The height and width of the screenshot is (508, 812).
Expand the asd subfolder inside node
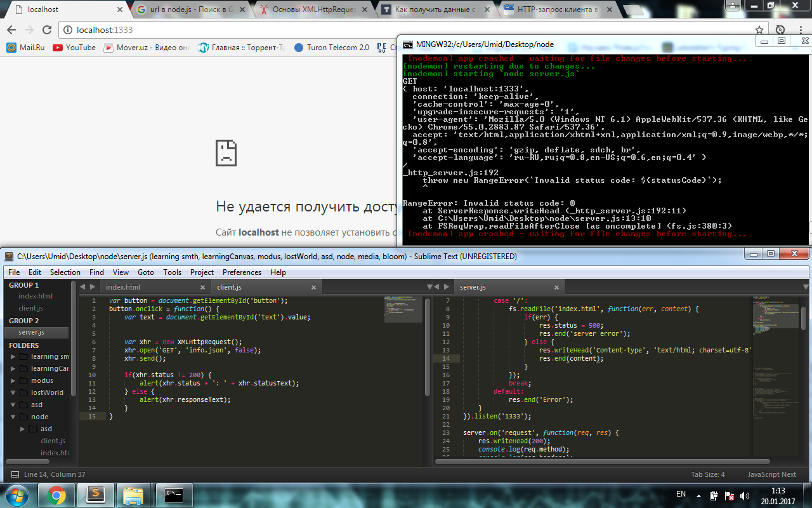tap(23, 429)
